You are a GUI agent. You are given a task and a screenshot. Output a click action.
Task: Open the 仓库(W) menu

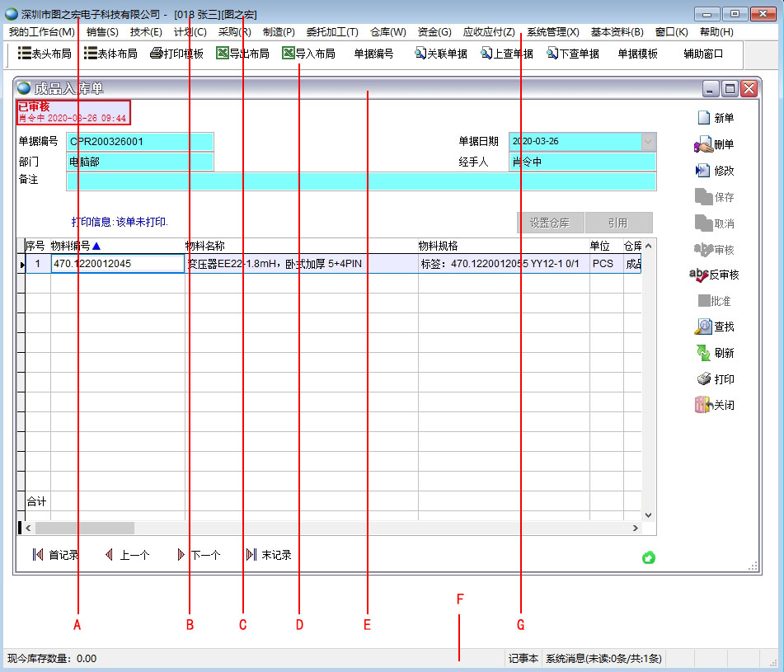(387, 32)
